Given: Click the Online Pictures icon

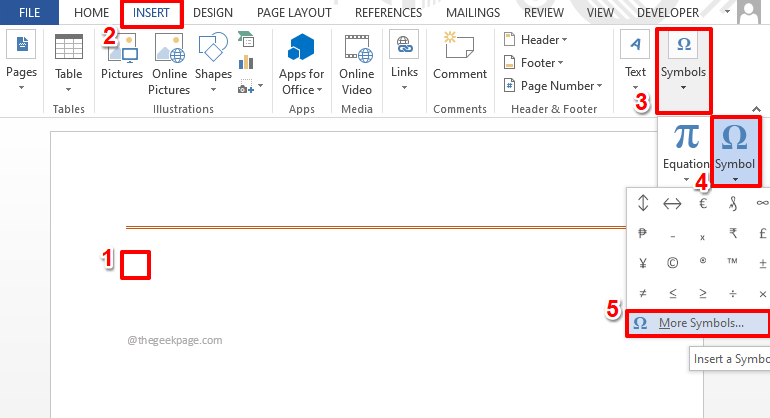Looking at the screenshot, I should coord(169,48).
